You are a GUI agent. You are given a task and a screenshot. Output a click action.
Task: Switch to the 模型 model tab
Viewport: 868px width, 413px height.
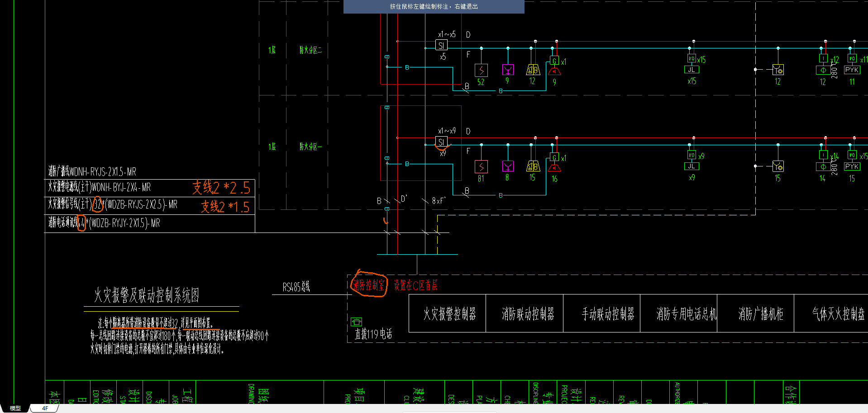[x=15, y=408]
